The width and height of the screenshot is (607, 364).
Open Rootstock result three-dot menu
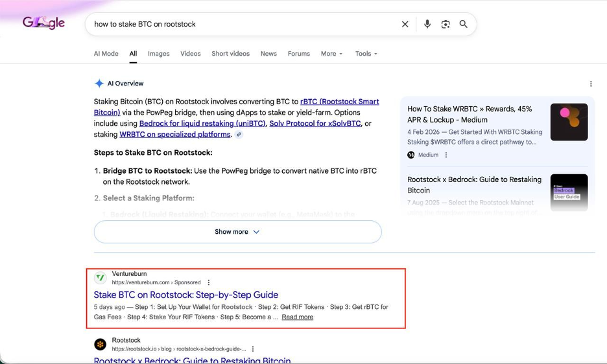[253, 349]
